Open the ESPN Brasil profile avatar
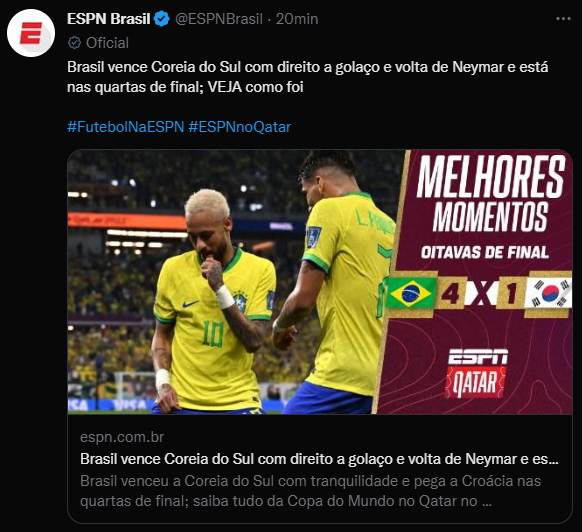582x532 pixels. click(x=31, y=33)
